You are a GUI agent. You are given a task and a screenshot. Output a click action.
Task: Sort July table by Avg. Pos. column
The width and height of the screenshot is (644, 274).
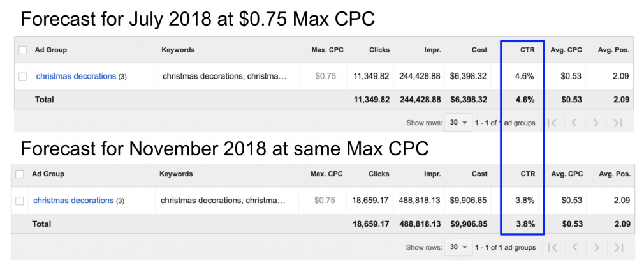[613, 50]
